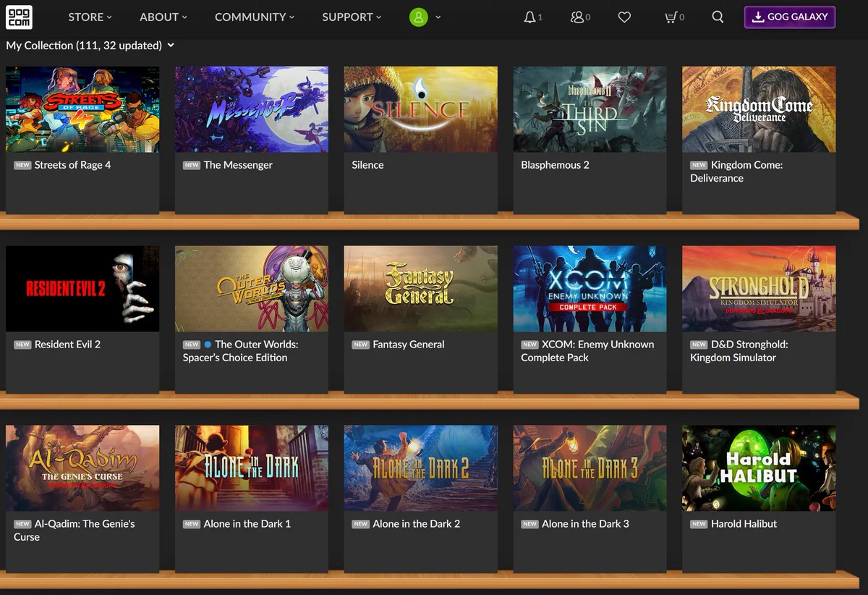Click the Harold Halibut title text
This screenshot has height=595, width=868.
click(x=744, y=524)
